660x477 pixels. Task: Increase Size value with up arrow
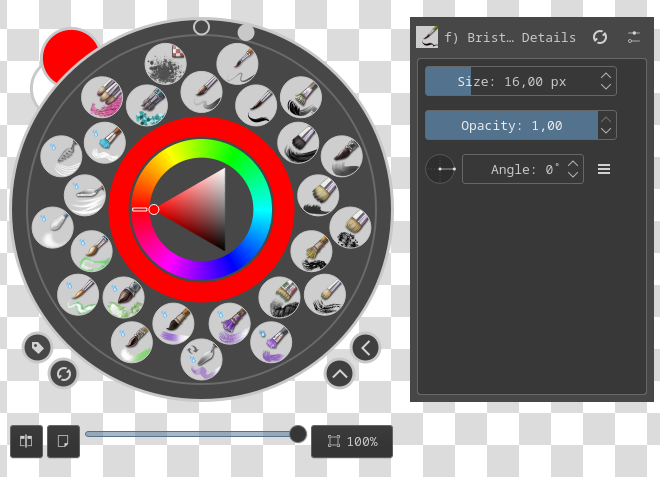click(x=605, y=75)
